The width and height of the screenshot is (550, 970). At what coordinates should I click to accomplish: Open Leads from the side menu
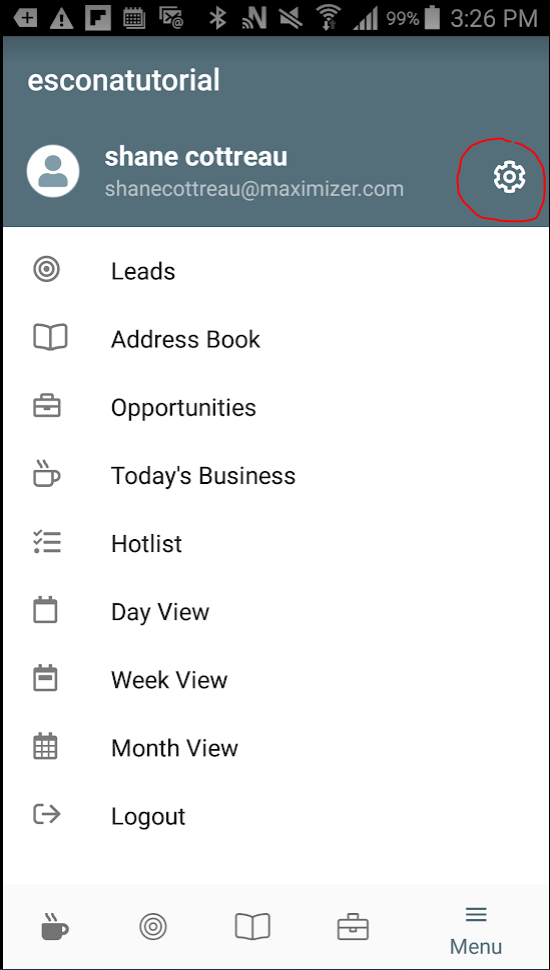[275, 271]
